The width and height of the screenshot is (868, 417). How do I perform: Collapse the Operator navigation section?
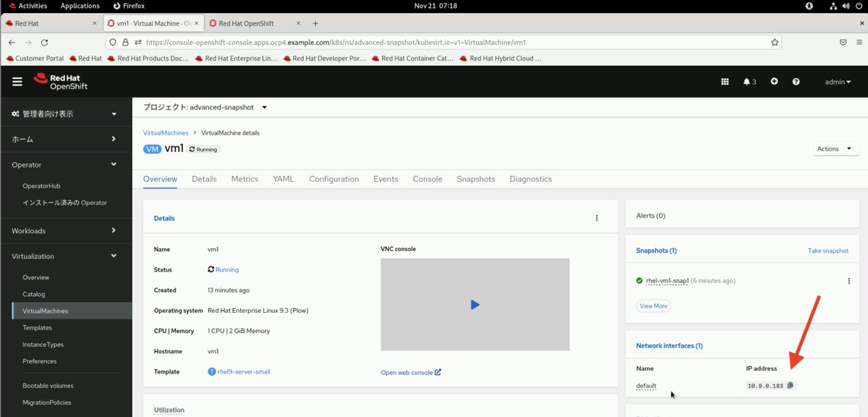tap(66, 164)
